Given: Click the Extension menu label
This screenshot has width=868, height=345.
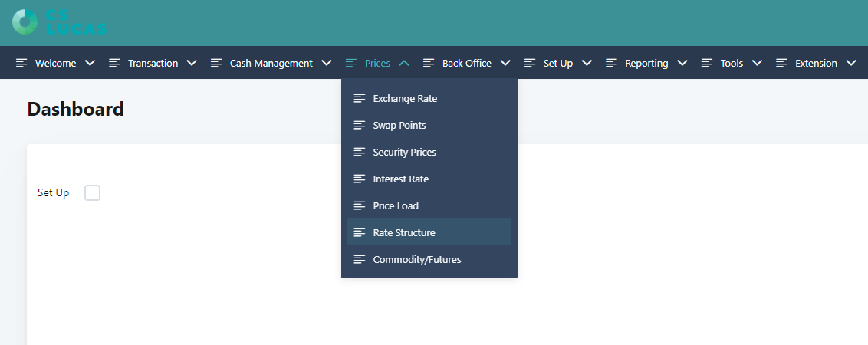Looking at the screenshot, I should 816,64.
